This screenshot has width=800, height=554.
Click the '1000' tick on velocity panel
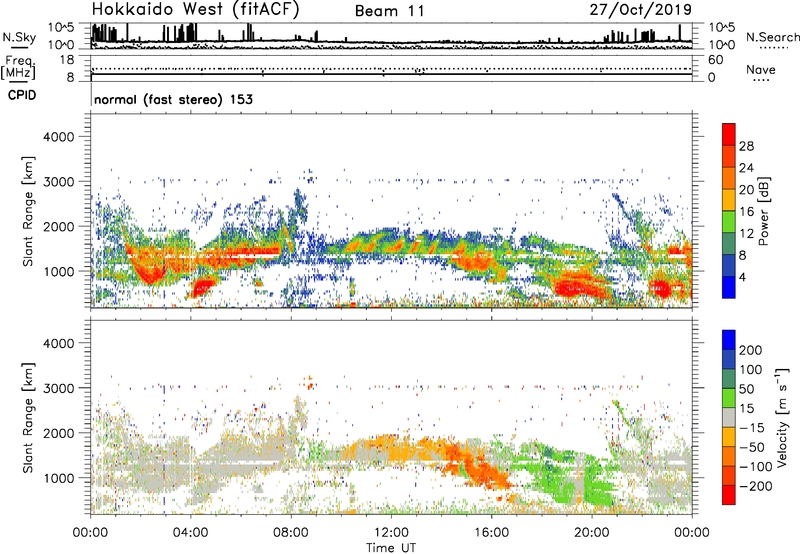tap(59, 478)
